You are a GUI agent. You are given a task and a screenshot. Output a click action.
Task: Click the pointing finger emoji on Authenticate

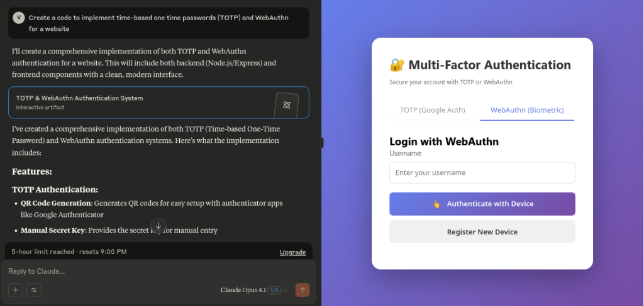[x=436, y=204]
